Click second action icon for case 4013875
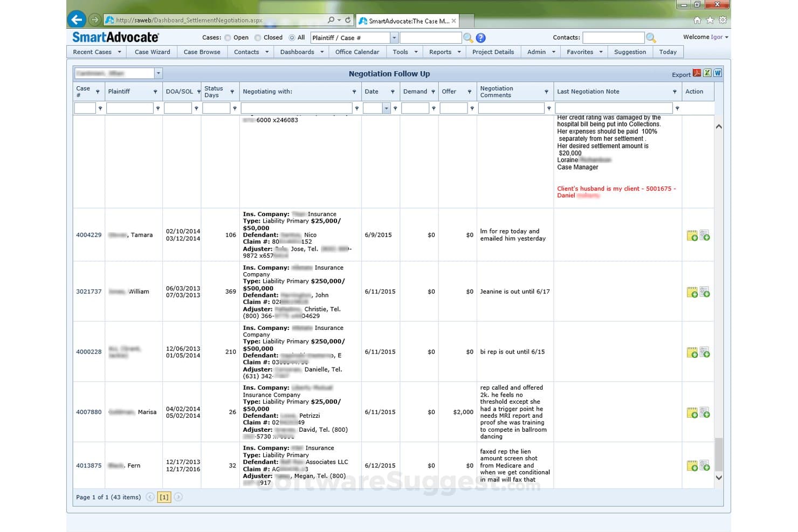This screenshot has width=798, height=532. (x=705, y=465)
